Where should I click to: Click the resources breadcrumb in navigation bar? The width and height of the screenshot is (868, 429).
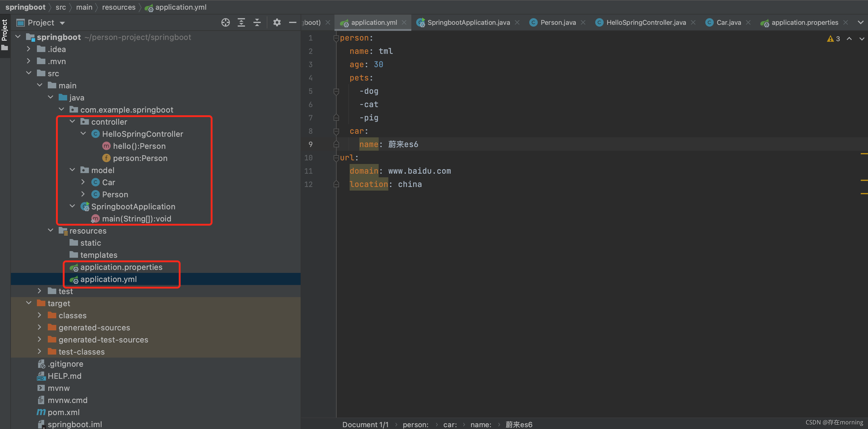click(x=119, y=7)
